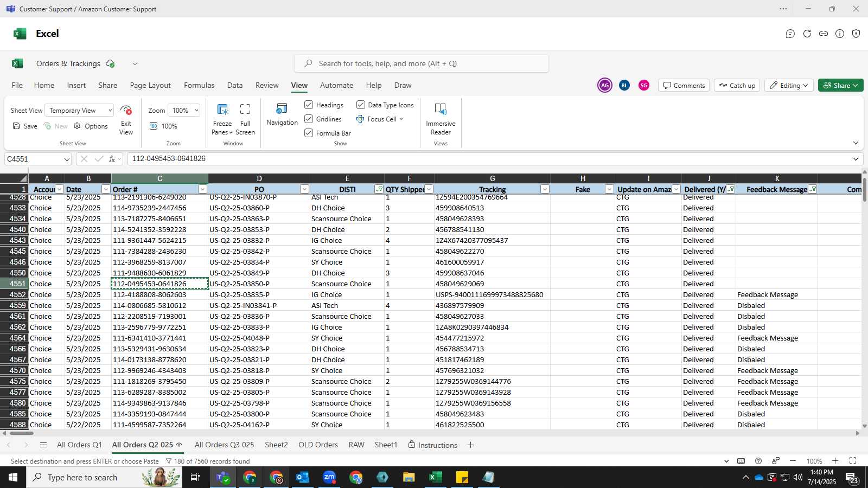The width and height of the screenshot is (868, 488).
Task: Click the Freeze Panes icon
Action: [x=222, y=109]
